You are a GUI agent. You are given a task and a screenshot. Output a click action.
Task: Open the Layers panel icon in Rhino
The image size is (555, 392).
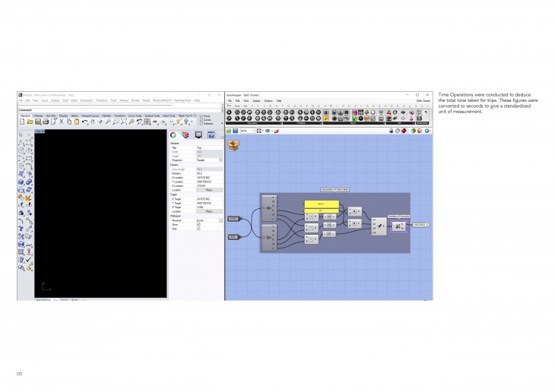[x=186, y=134]
